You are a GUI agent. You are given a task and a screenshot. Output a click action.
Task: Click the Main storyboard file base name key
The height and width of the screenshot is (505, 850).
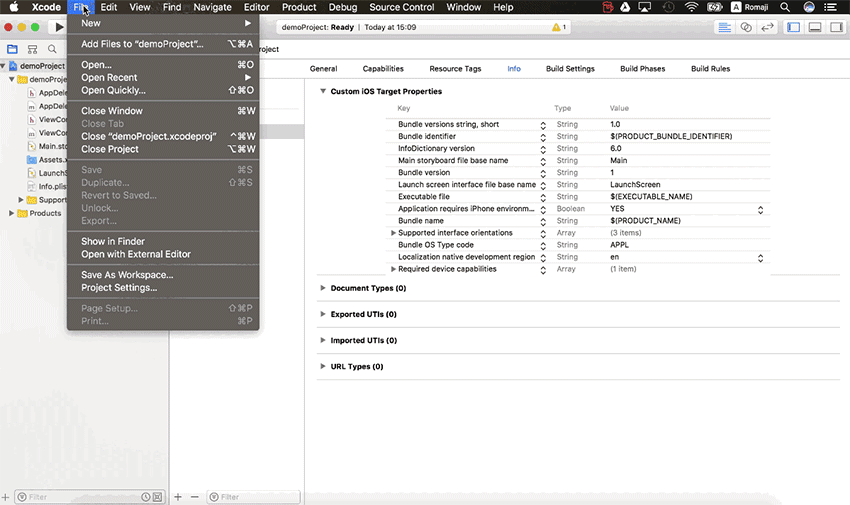(453, 160)
